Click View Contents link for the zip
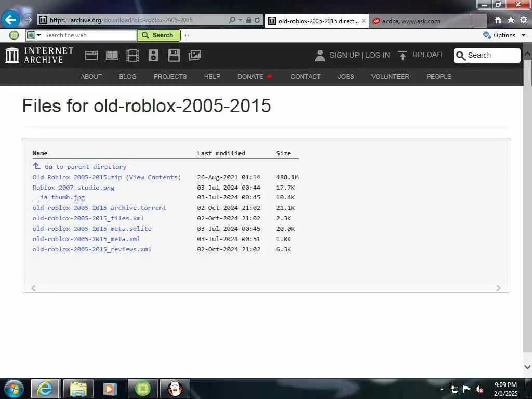This screenshot has width=532, height=399. tap(153, 177)
